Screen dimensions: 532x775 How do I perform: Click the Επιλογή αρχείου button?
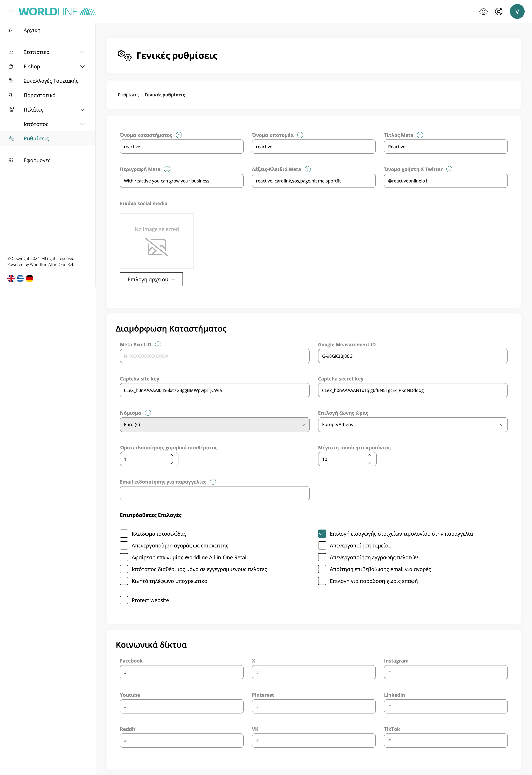point(151,279)
